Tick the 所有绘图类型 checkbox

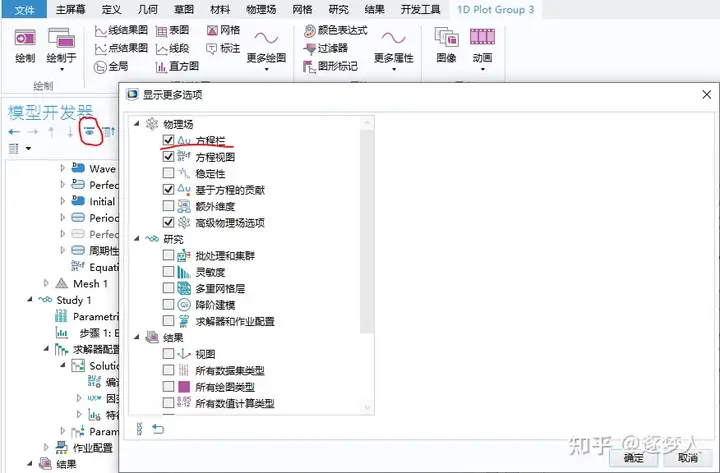click(x=169, y=387)
